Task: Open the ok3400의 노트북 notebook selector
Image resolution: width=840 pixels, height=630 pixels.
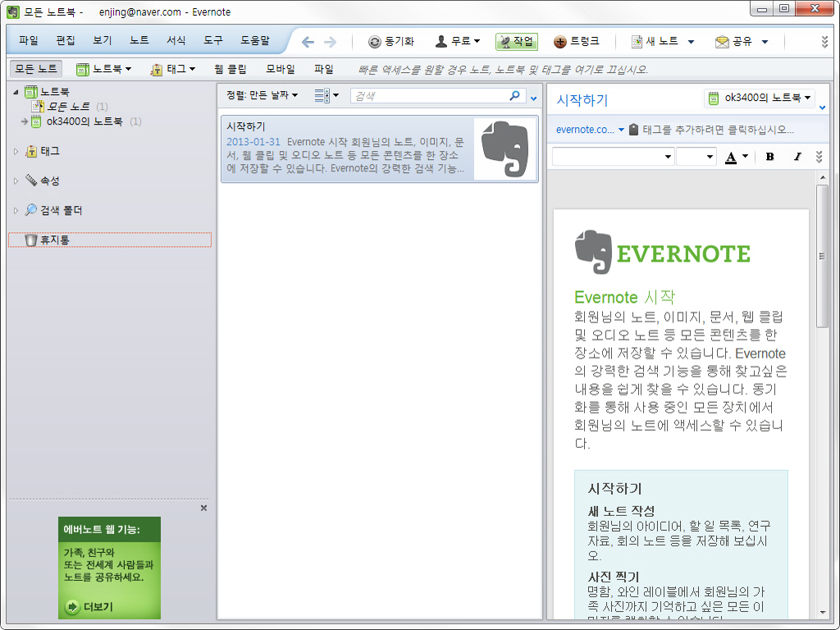Action: 759,98
